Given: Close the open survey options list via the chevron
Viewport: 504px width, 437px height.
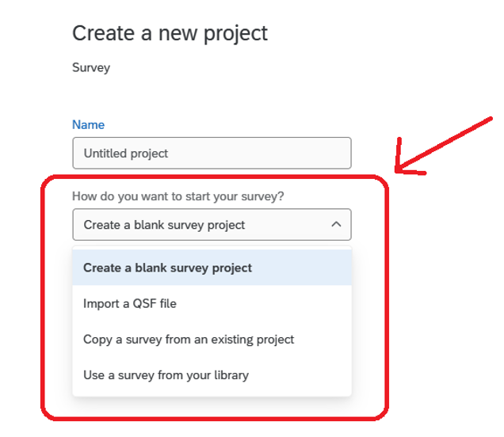Looking at the screenshot, I should pos(336,225).
